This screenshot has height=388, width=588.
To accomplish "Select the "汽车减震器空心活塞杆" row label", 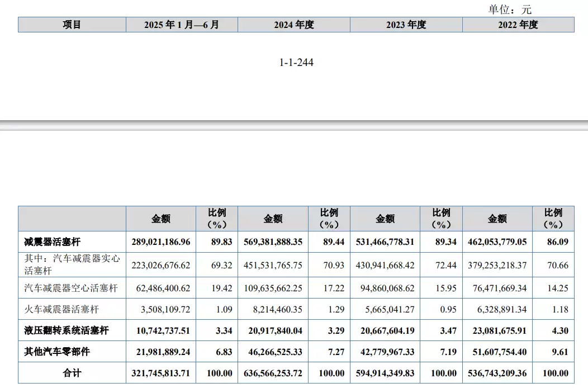I will 71,288.
